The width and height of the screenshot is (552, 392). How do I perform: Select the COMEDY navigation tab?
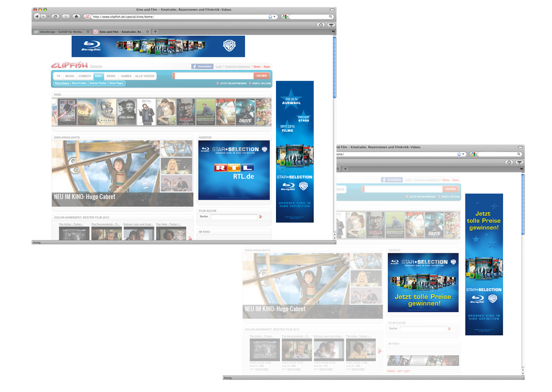click(85, 76)
